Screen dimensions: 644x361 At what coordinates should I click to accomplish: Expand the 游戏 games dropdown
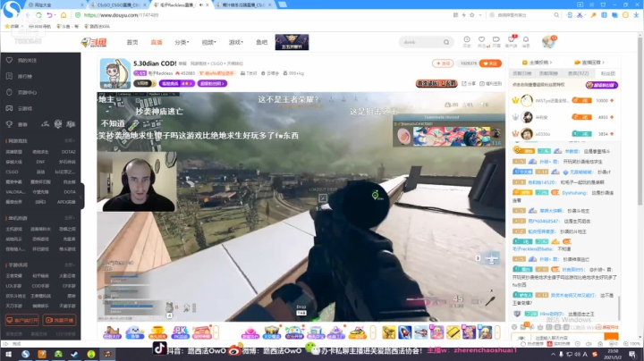[236, 42]
